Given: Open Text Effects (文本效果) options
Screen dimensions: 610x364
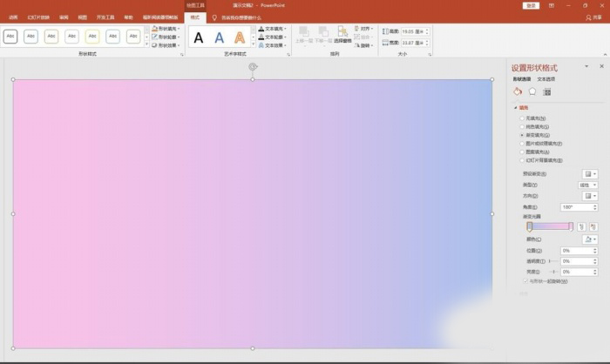Looking at the screenshot, I should (272, 45).
